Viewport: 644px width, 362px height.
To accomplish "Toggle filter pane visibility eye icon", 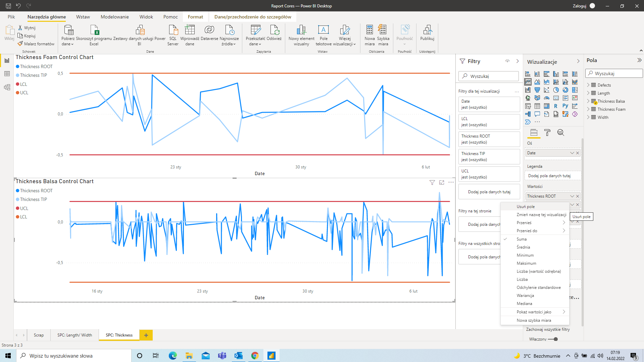I will [x=507, y=61].
